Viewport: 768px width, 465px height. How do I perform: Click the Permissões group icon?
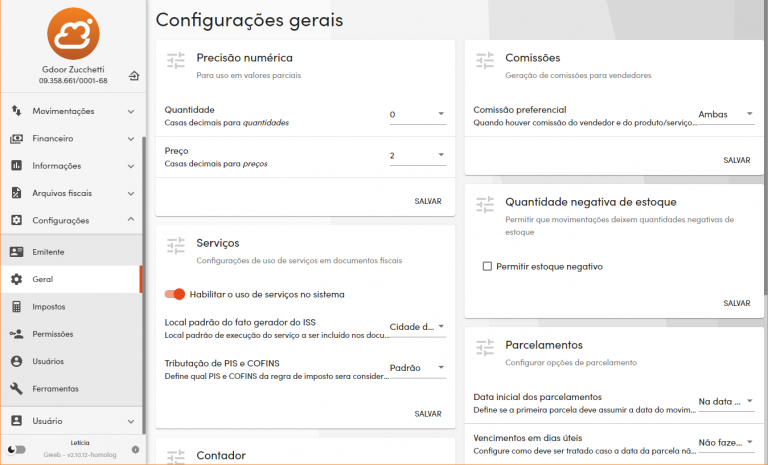click(x=16, y=334)
